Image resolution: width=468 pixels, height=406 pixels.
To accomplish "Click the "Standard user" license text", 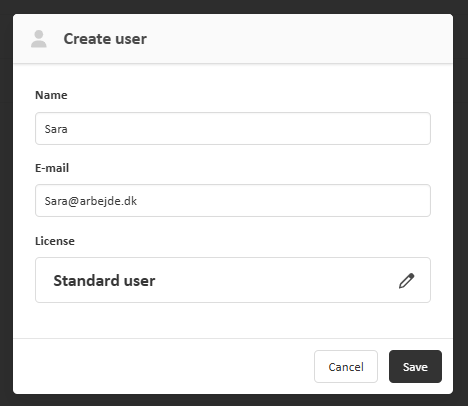I will tap(104, 281).
